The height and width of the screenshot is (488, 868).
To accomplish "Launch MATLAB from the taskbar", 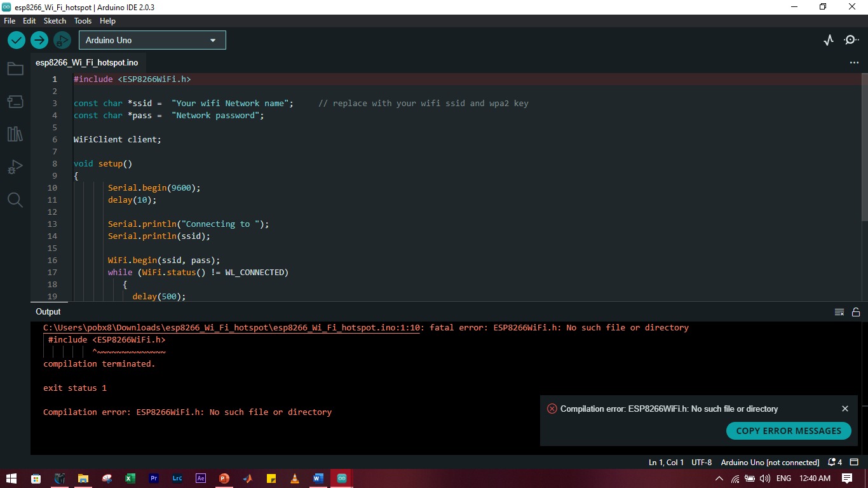I will coord(248,478).
